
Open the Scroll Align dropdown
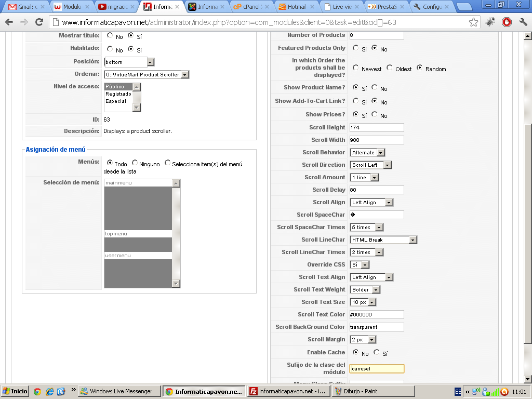[x=371, y=203]
